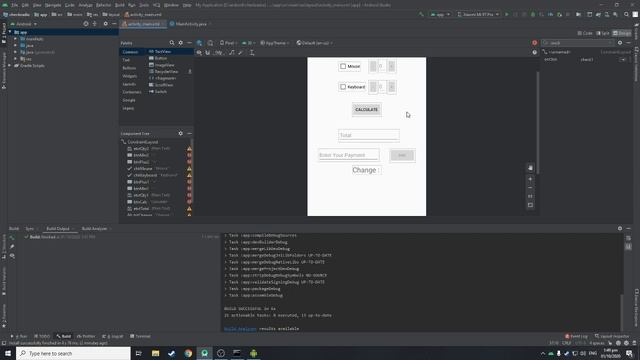
Task: Switch to Code view mode
Action: (x=585, y=33)
